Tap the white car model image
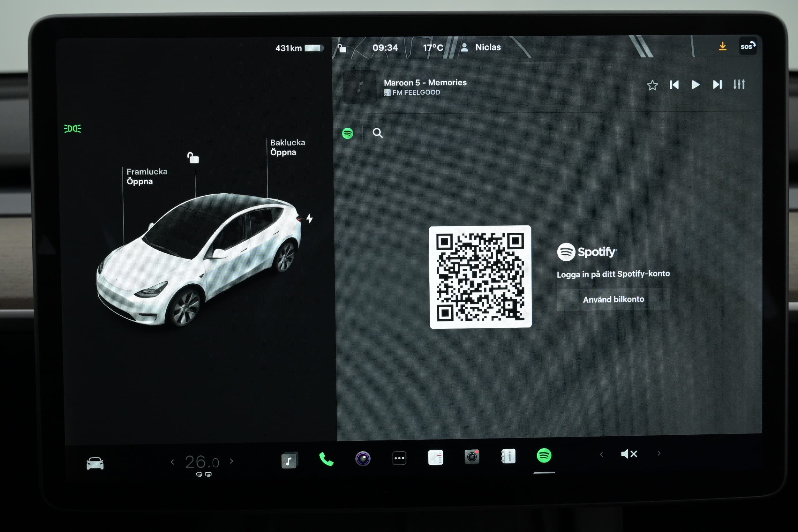 pos(199,259)
